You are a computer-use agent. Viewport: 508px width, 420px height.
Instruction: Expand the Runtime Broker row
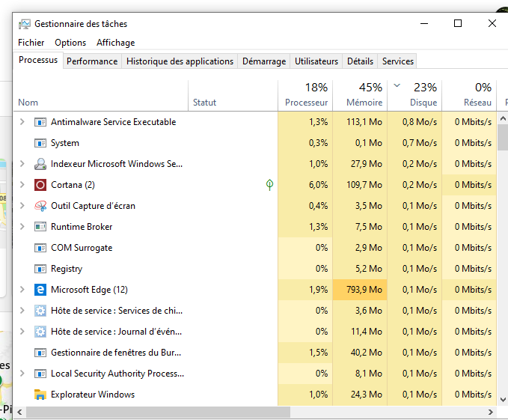(22, 227)
